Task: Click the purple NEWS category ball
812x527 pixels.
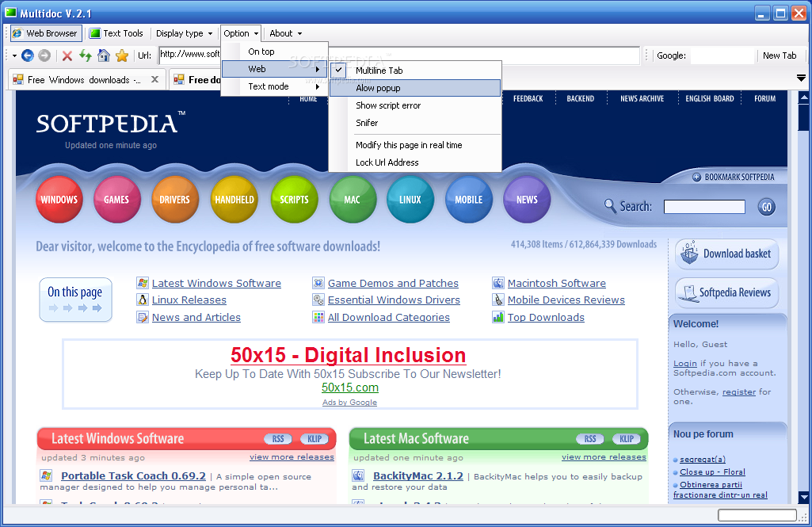Action: click(527, 200)
